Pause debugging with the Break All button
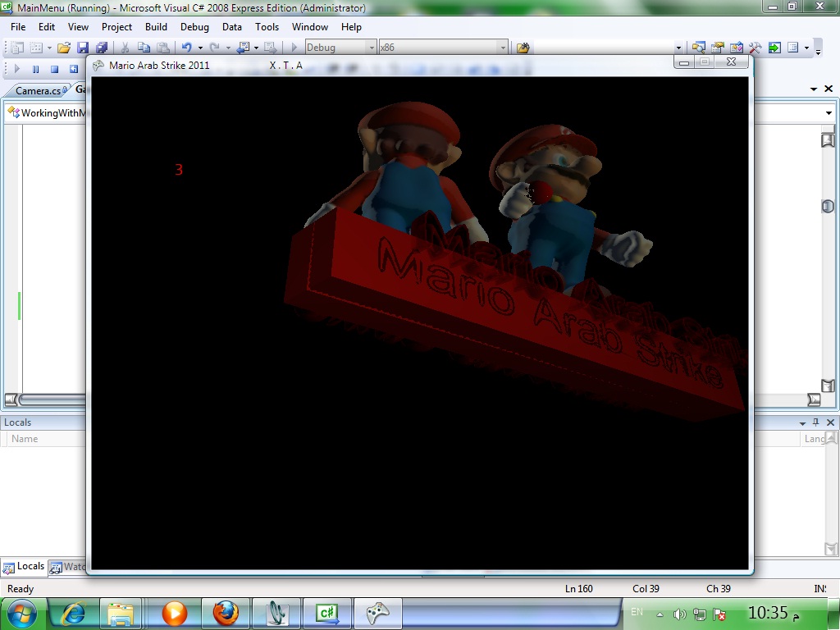The width and height of the screenshot is (840, 630). point(35,69)
